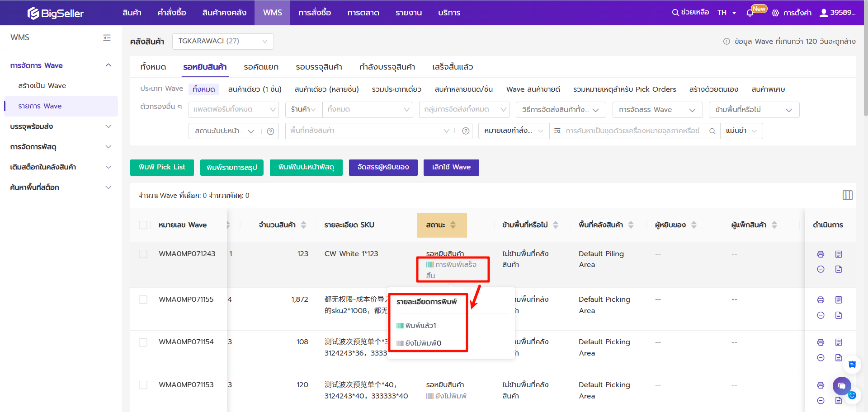Screen dimensions: 868x412
Task: Check the box for wave WMA0MP071154
Action: (x=143, y=342)
